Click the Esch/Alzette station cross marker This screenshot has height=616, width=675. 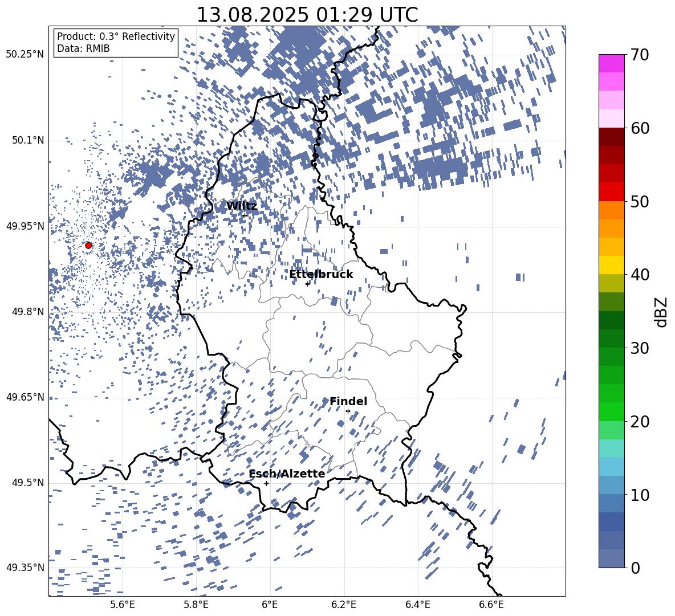coord(266,483)
